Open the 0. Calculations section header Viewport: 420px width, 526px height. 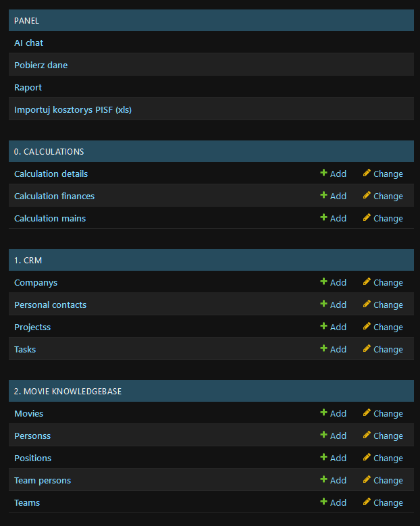(49, 152)
